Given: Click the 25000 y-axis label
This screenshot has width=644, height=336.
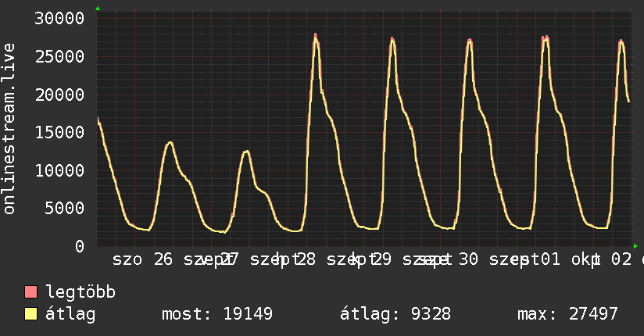Looking at the screenshot, I should tap(59, 57).
